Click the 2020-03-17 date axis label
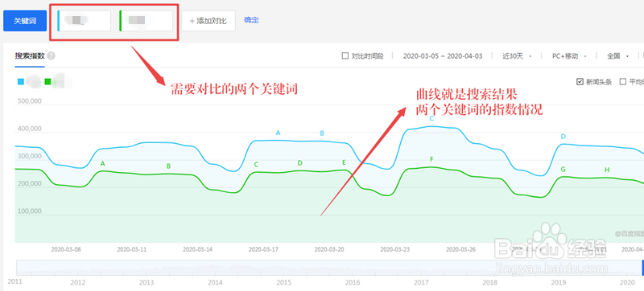644x291 pixels. pos(264,249)
